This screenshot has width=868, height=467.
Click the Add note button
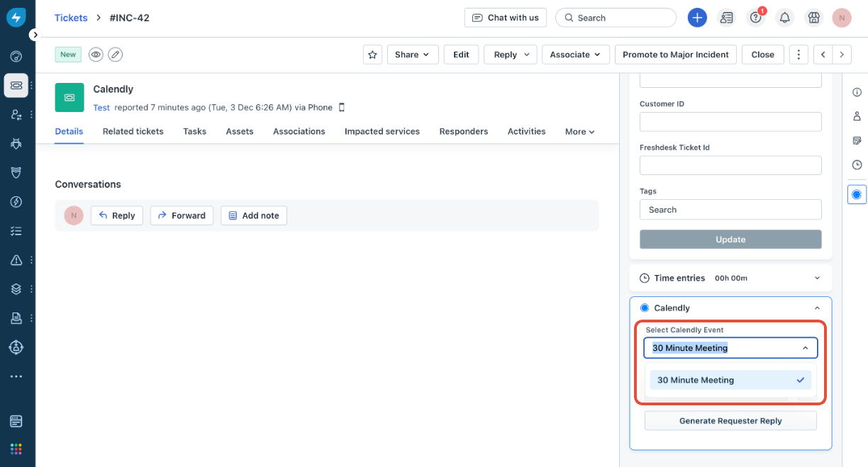tap(254, 215)
